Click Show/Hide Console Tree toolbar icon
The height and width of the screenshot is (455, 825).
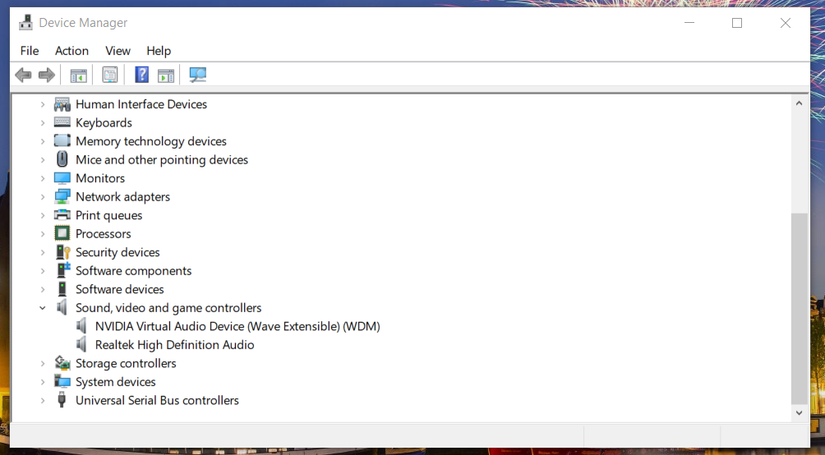pos(78,75)
